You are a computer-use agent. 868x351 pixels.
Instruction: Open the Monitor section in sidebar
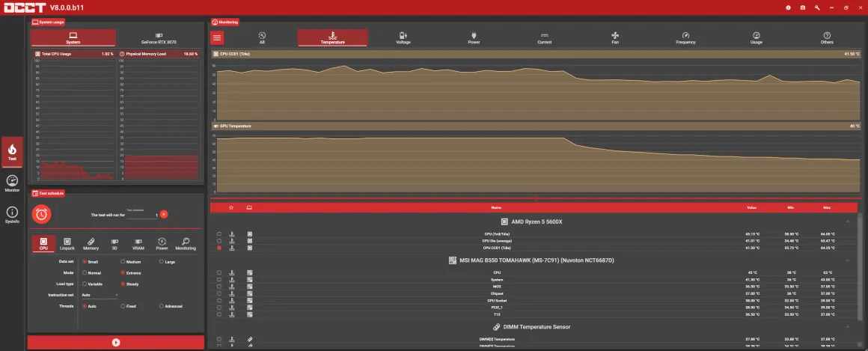coord(12,183)
